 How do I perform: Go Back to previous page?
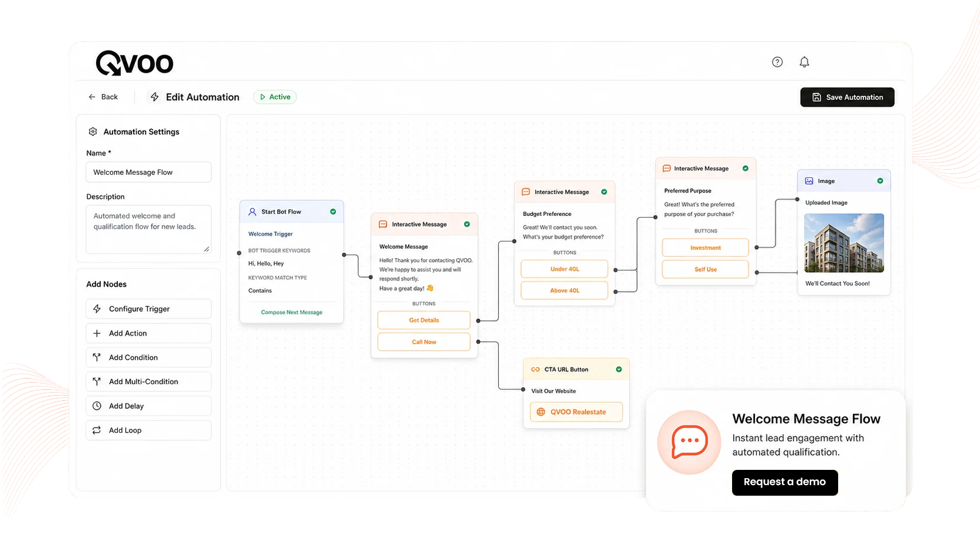click(103, 97)
